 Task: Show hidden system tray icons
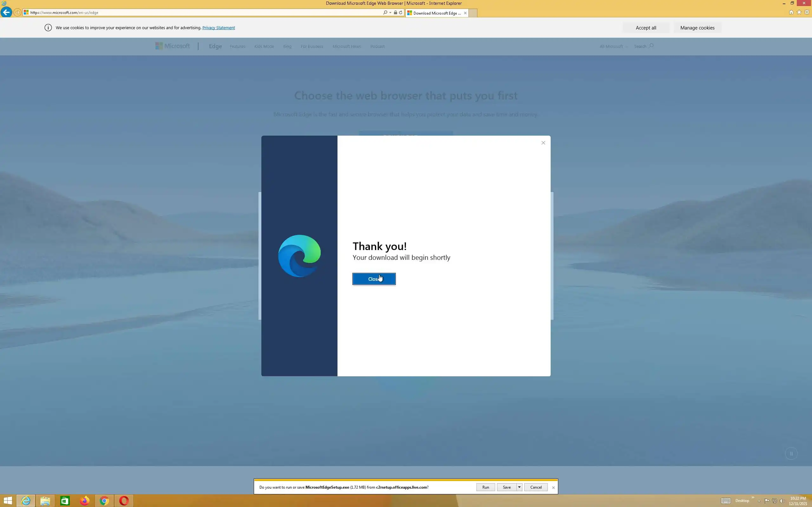tap(759, 501)
